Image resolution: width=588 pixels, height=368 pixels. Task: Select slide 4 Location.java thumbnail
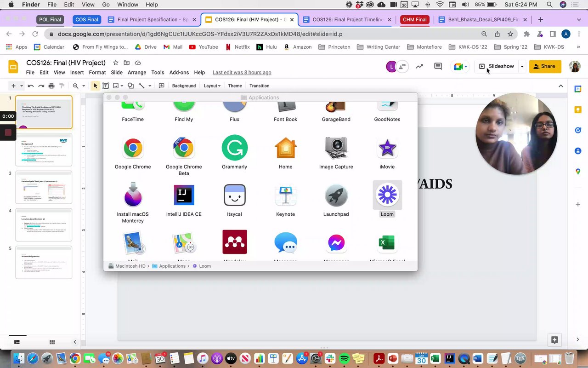44,225
